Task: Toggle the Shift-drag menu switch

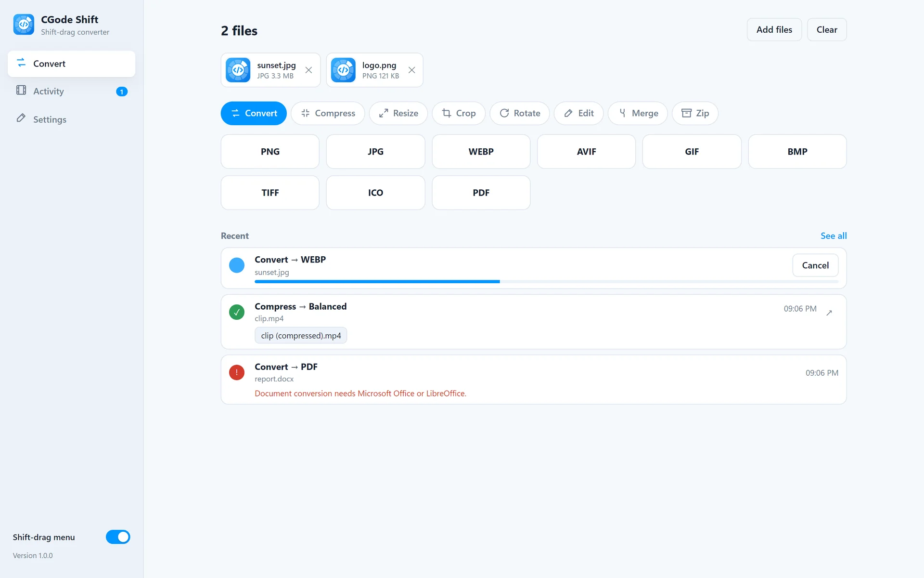Action: (118, 537)
